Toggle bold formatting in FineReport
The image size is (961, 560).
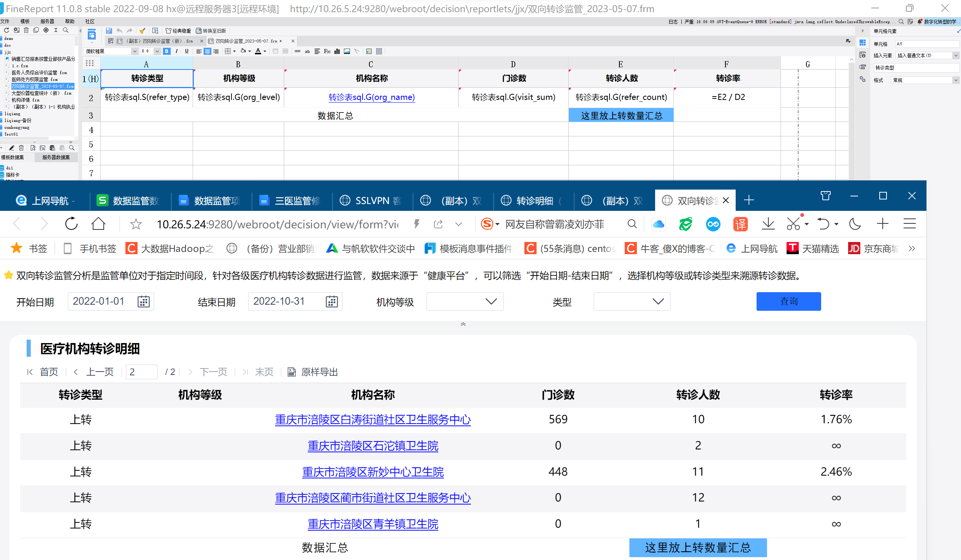pos(167,51)
